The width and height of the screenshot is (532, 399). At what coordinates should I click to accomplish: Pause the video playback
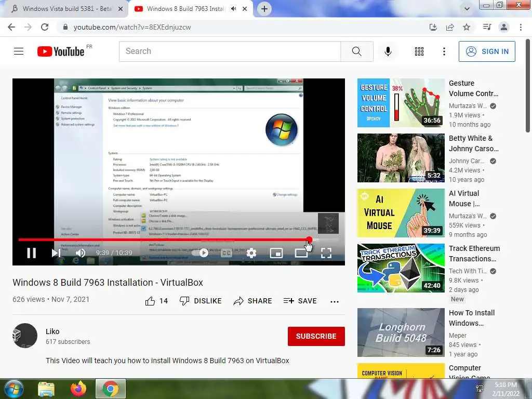31,253
